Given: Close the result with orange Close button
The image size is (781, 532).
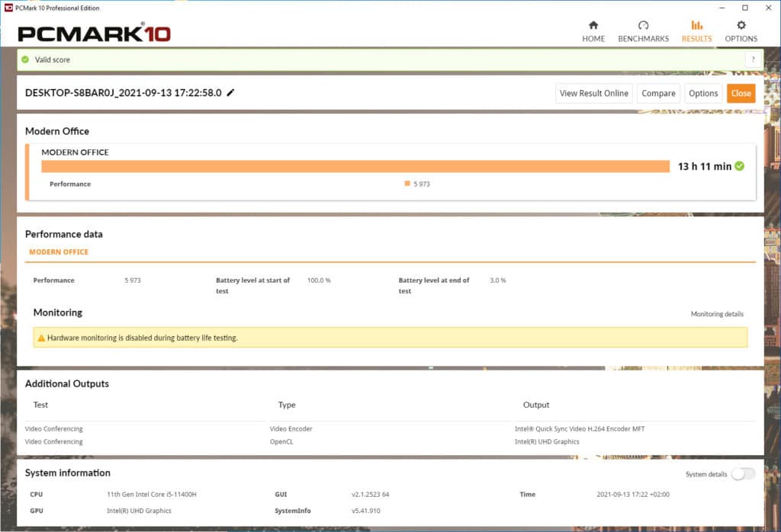Looking at the screenshot, I should [x=741, y=93].
